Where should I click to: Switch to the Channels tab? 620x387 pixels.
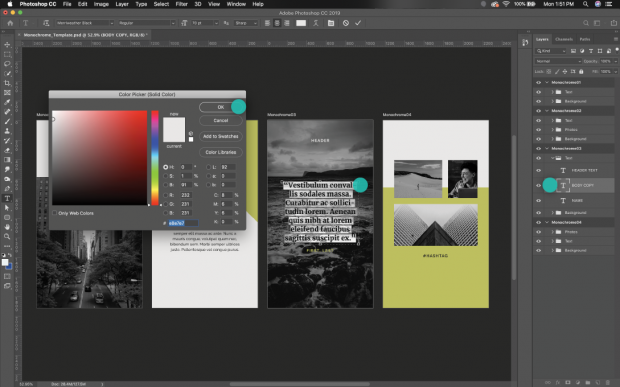[x=564, y=39]
